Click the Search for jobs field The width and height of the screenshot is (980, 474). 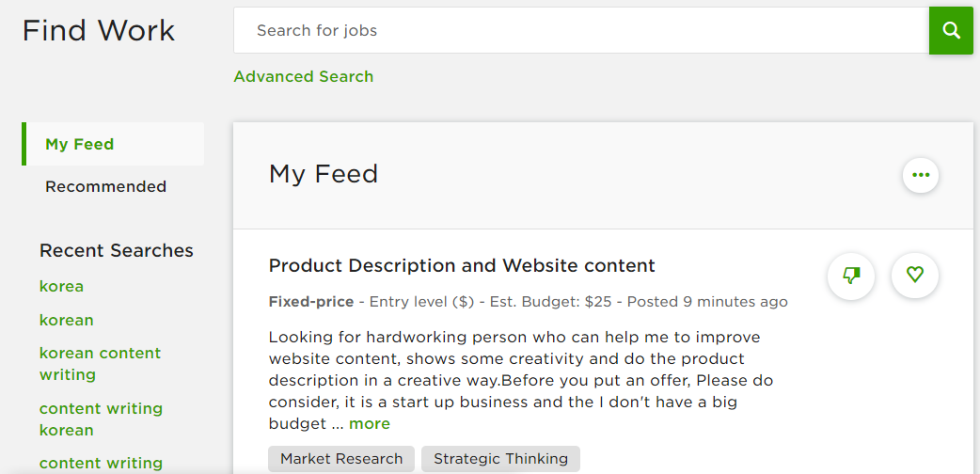click(580, 30)
